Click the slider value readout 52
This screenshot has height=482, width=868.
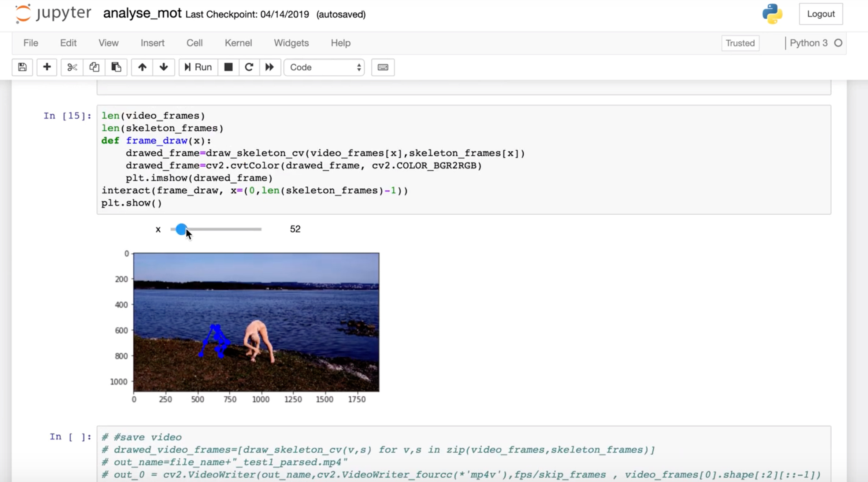coord(295,229)
